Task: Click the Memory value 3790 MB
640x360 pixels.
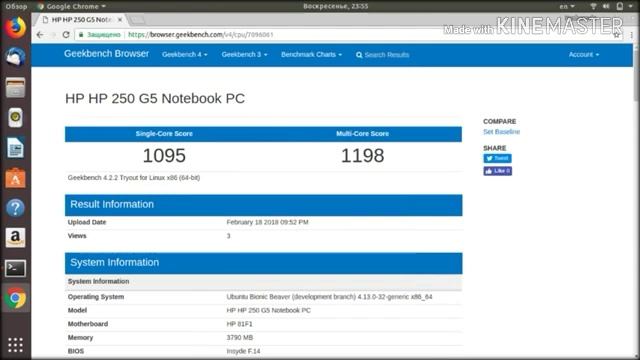Action: pyautogui.click(x=240, y=338)
